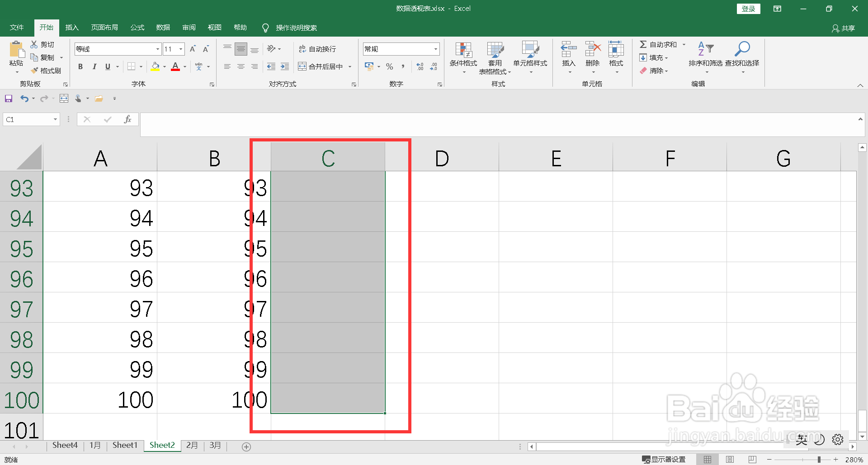Select column D header
868x465 pixels.
click(x=442, y=158)
